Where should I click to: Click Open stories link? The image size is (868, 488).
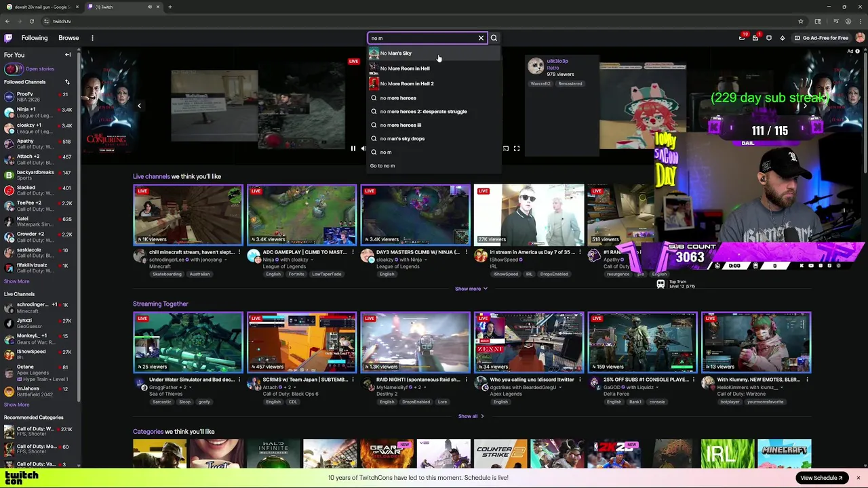point(40,68)
